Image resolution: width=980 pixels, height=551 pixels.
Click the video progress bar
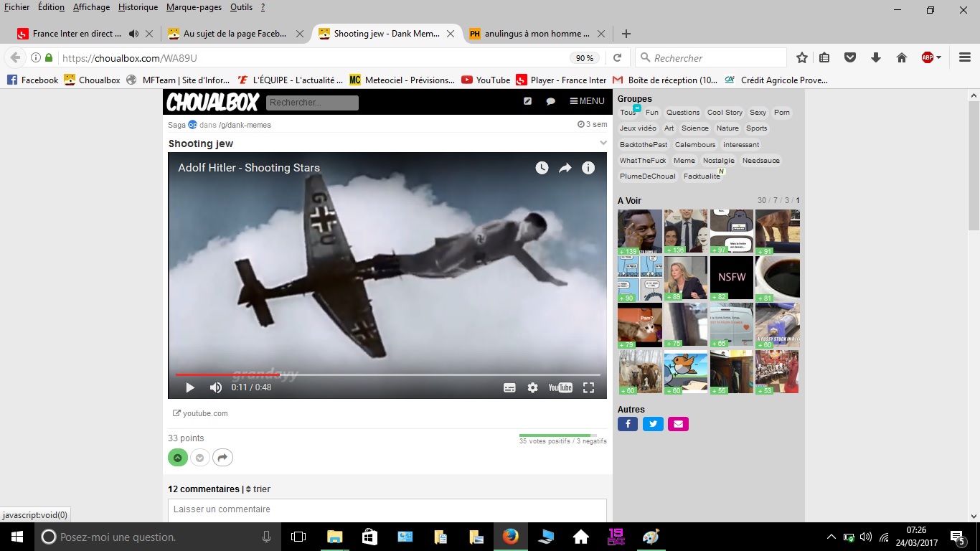(x=387, y=375)
